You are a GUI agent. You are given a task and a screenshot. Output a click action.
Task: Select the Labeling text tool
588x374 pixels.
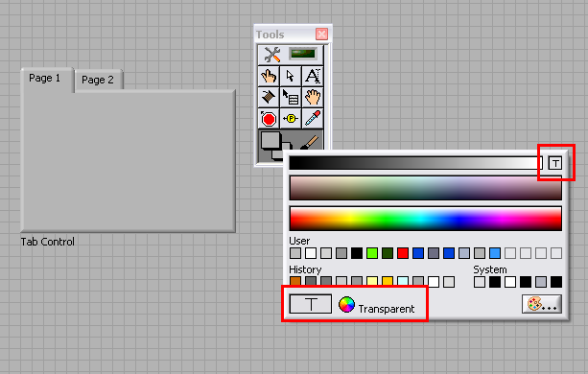point(313,76)
